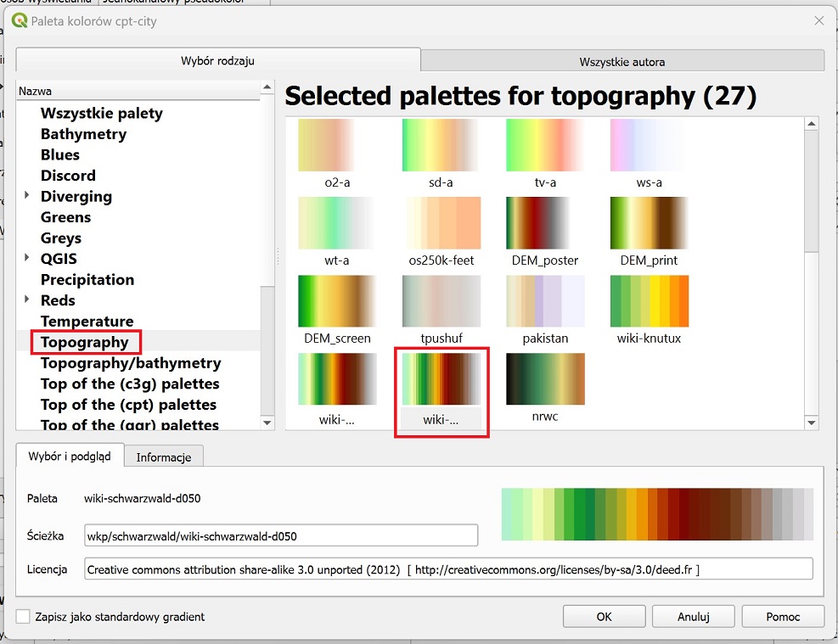Viewport: 838px width, 644px height.
Task: Choose the tv-a gradient palette
Action: (545, 145)
